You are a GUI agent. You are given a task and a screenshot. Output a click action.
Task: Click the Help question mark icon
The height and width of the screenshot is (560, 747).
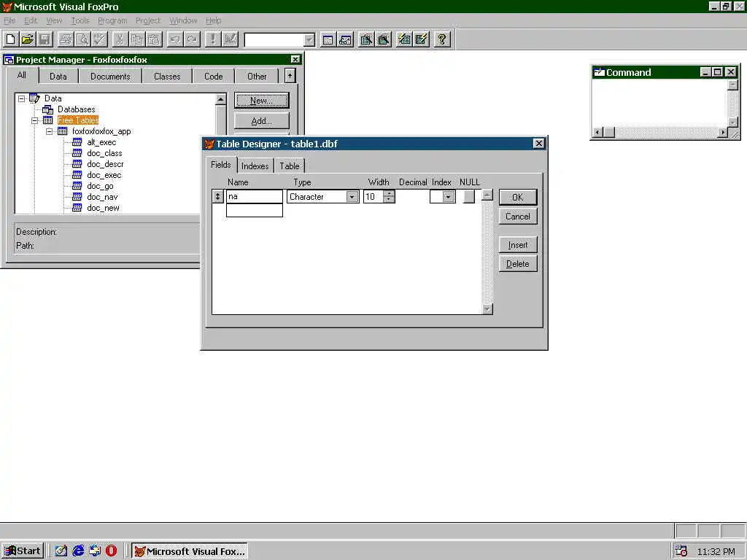pos(442,39)
